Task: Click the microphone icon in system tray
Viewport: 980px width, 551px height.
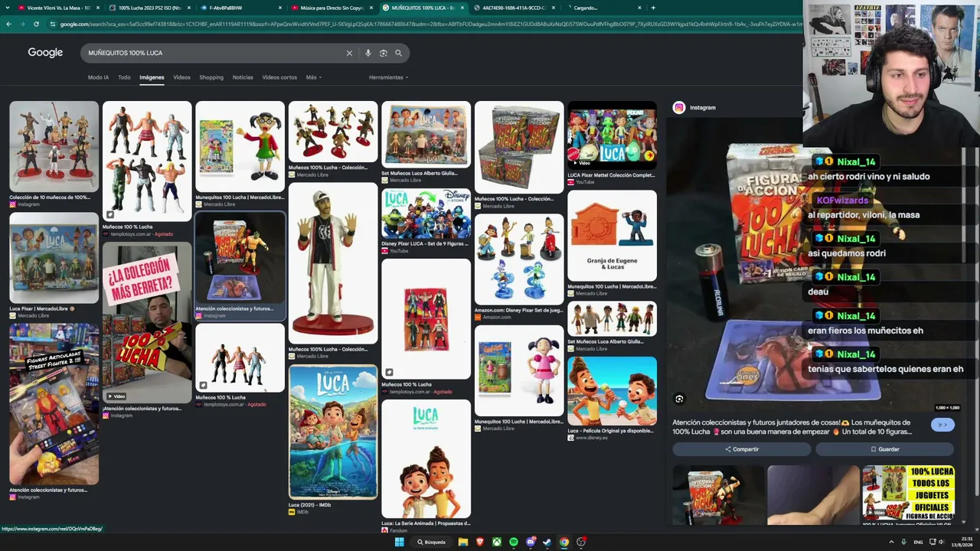Action: (903, 542)
